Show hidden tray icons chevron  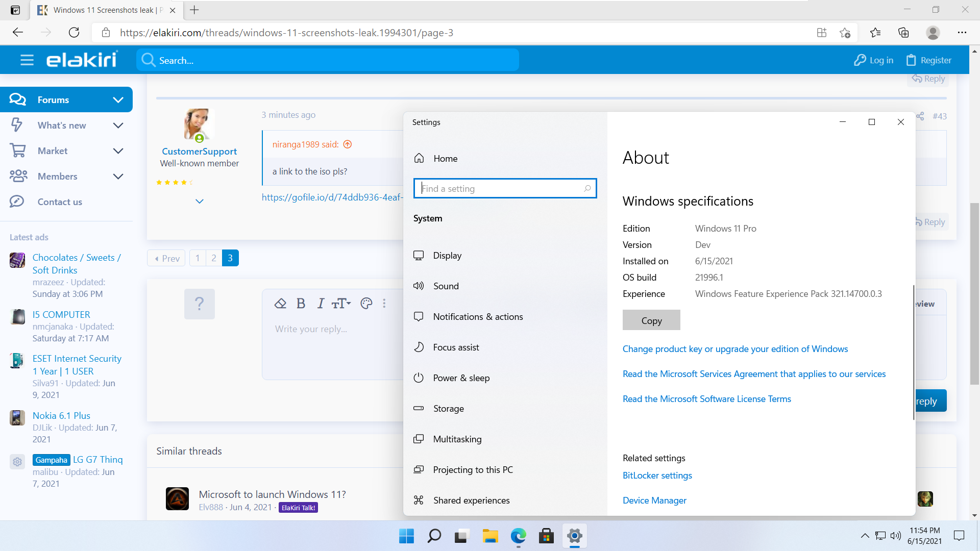pyautogui.click(x=865, y=536)
